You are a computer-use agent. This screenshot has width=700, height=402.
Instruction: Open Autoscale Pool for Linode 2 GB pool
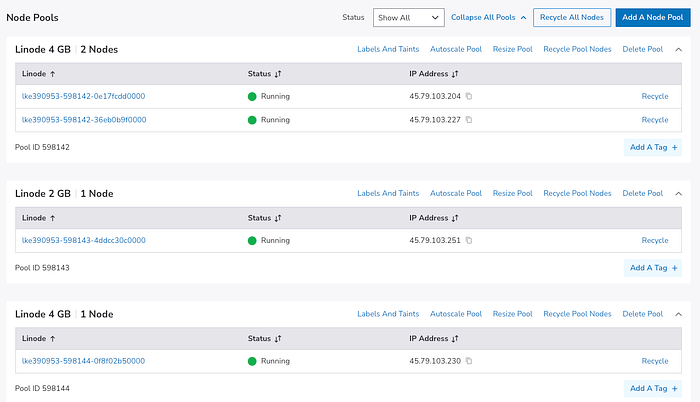point(456,193)
